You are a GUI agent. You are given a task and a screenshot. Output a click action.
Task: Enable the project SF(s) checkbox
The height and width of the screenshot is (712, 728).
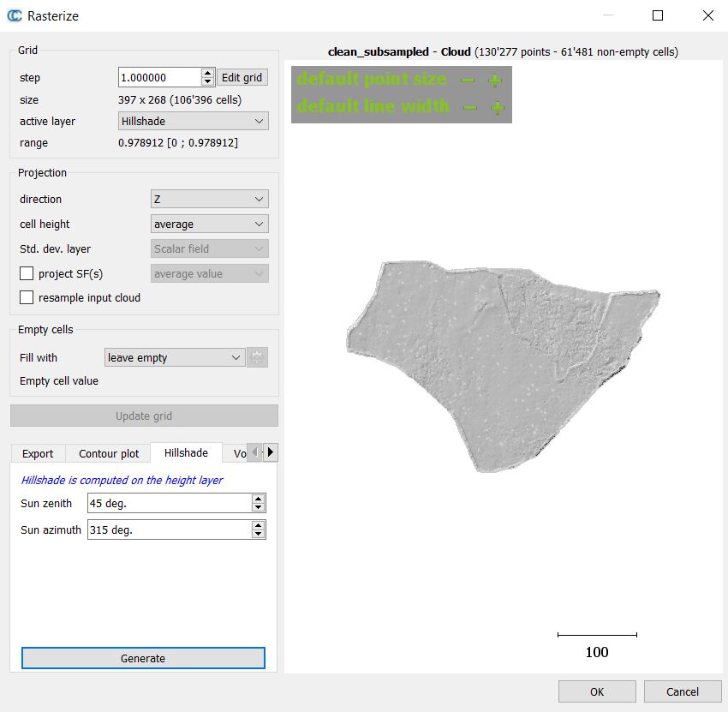(25, 273)
